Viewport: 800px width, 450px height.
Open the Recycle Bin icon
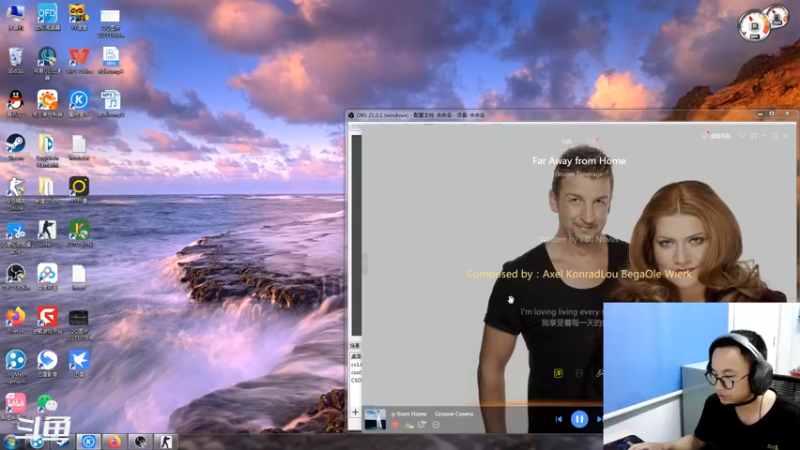coord(15,60)
